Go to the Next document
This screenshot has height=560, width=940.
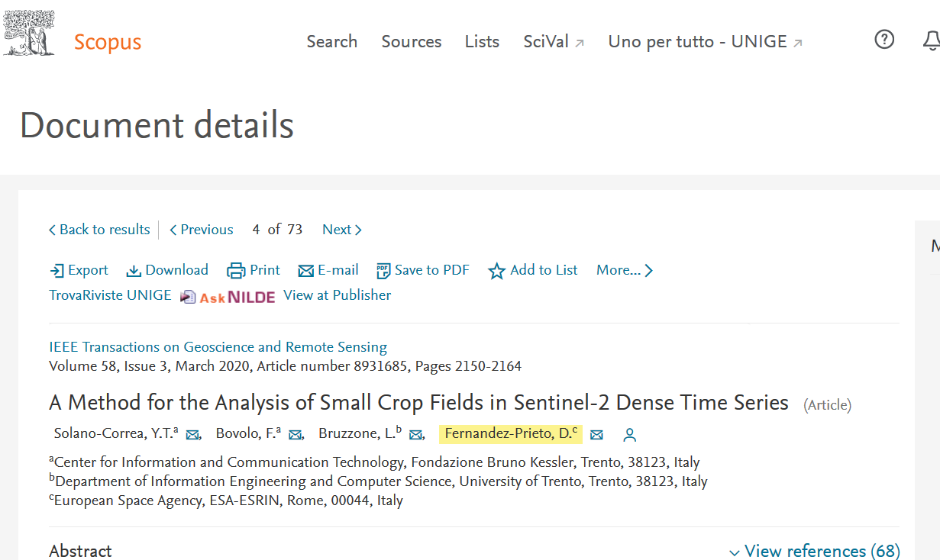click(x=342, y=230)
